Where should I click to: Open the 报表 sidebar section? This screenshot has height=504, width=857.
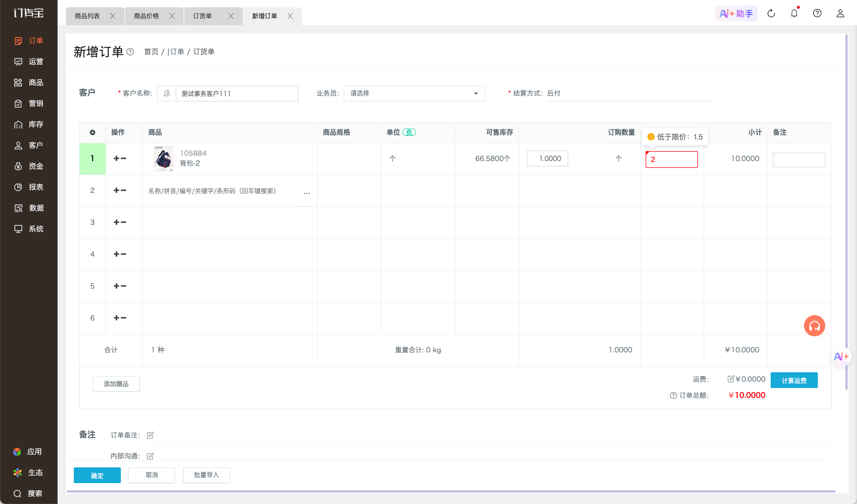pyautogui.click(x=29, y=187)
